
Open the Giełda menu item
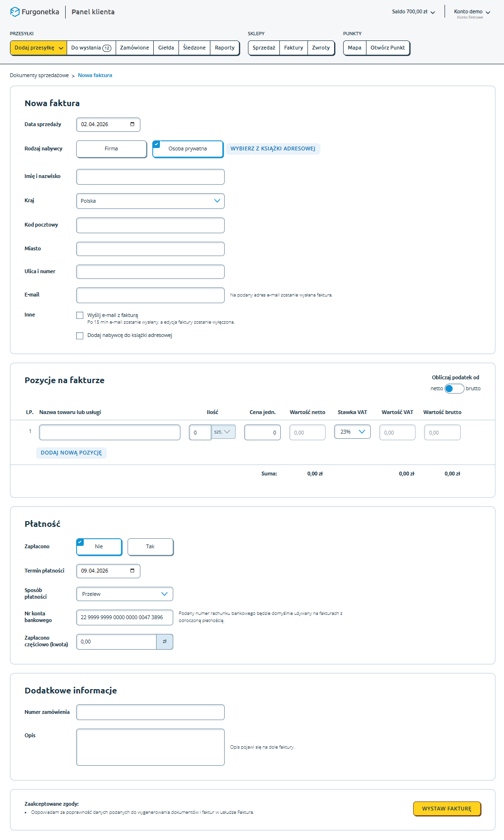pyautogui.click(x=166, y=48)
